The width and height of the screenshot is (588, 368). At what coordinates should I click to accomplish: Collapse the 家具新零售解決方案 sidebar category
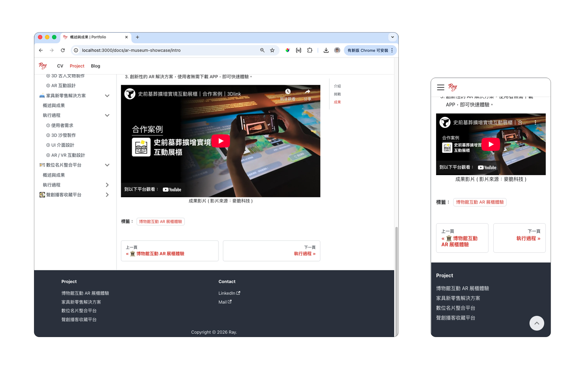click(x=107, y=96)
